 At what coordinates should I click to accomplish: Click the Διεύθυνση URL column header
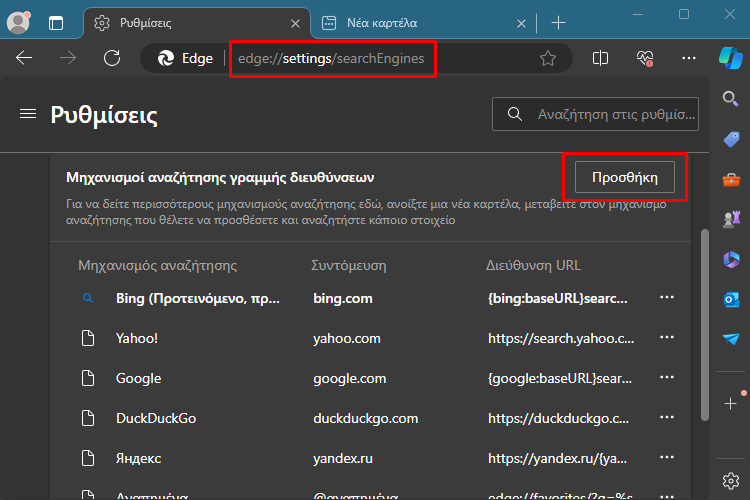click(x=533, y=266)
